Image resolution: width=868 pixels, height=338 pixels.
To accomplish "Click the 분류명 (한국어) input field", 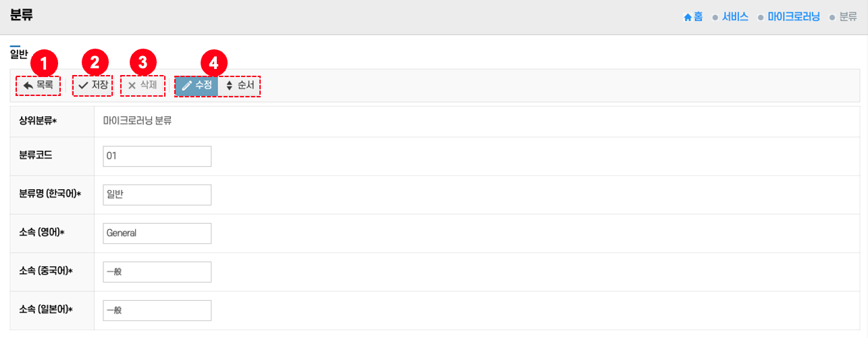I will [157, 195].
